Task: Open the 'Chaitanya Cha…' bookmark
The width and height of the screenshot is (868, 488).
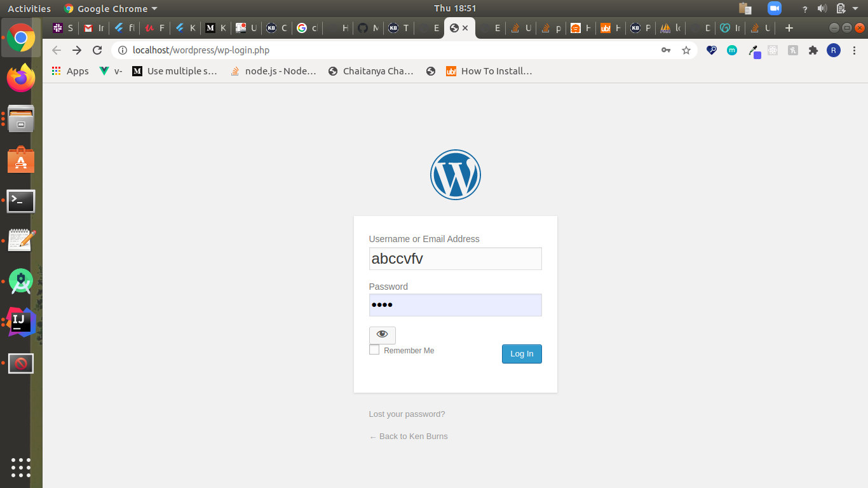Action: pyautogui.click(x=370, y=71)
